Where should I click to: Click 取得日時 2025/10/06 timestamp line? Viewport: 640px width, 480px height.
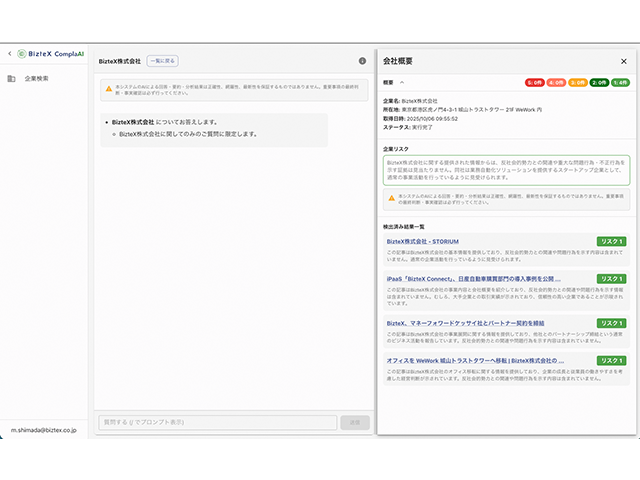420,119
